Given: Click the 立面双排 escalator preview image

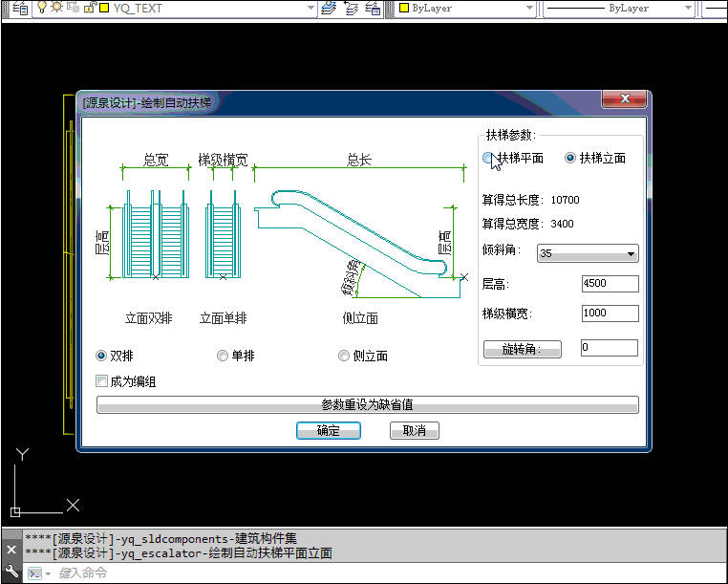Looking at the screenshot, I should [x=155, y=234].
